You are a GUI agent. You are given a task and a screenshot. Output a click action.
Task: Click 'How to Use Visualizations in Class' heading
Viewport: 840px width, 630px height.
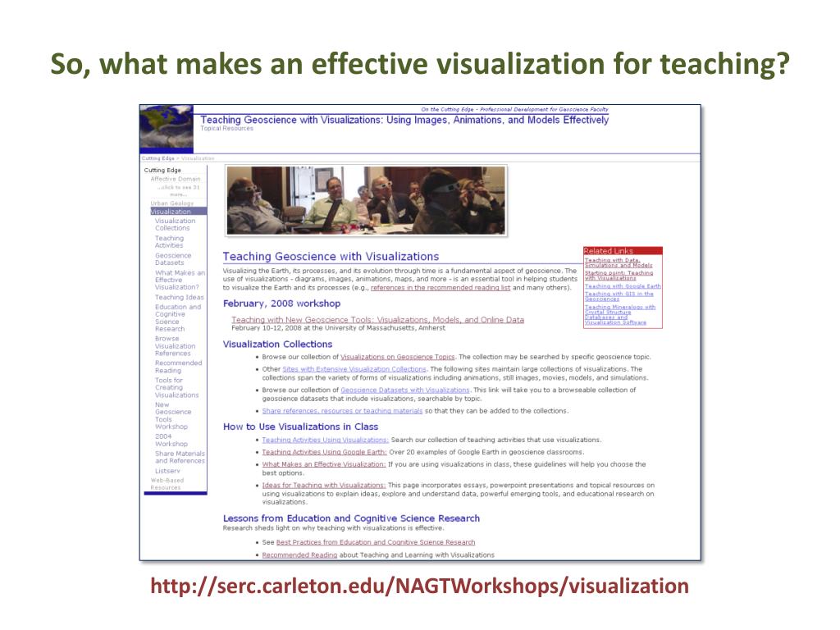[300, 427]
